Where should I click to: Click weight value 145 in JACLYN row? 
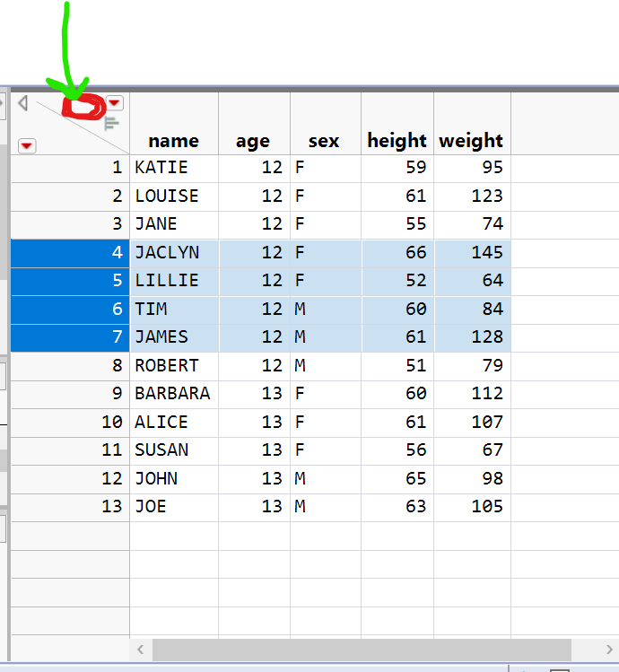pyautogui.click(x=487, y=252)
